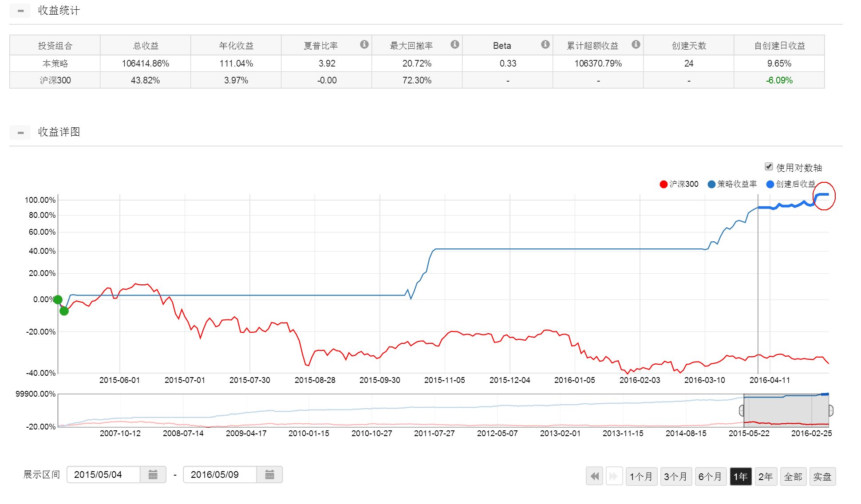Toggle 策略收益率 legend series
Screen dimensions: 861x504
(x=732, y=184)
